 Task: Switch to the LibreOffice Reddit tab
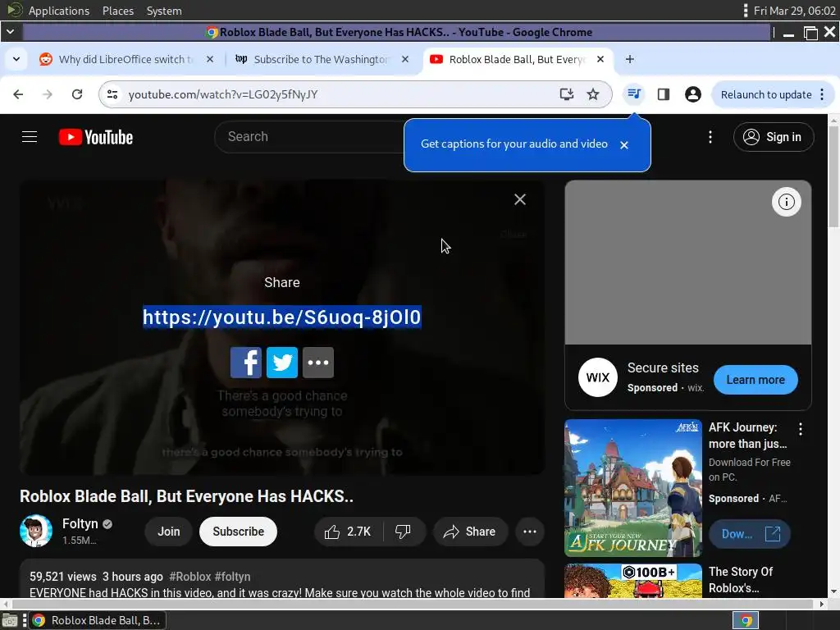point(126,59)
